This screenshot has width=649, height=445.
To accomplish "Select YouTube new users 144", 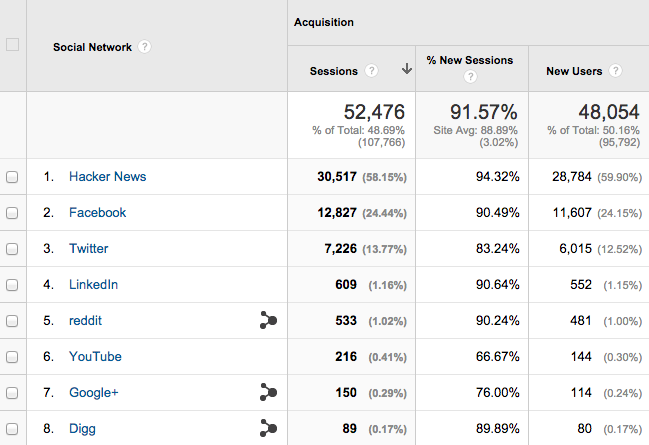I will pos(581,357).
